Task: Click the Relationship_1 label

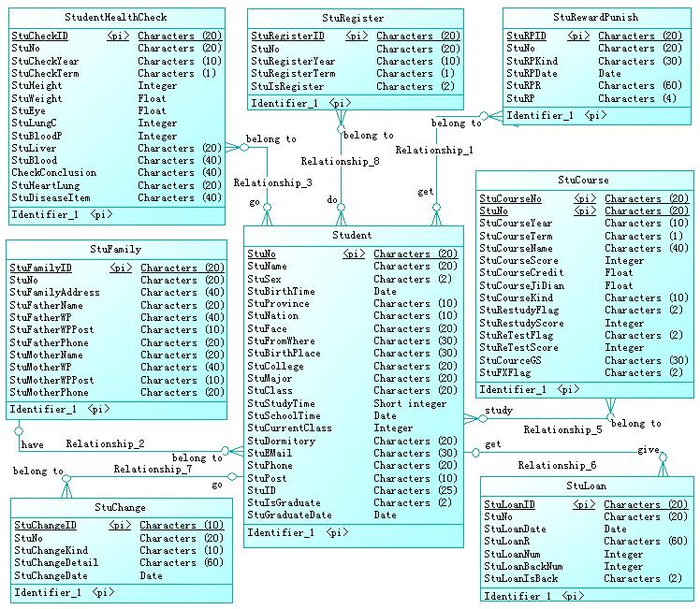Action: (433, 150)
